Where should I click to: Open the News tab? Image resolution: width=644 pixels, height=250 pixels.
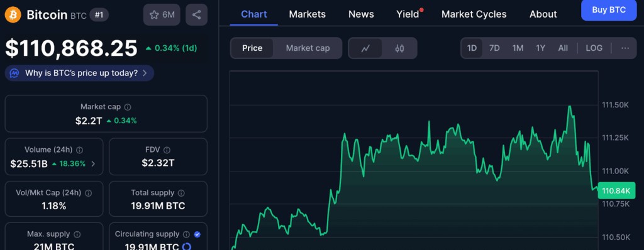[361, 14]
